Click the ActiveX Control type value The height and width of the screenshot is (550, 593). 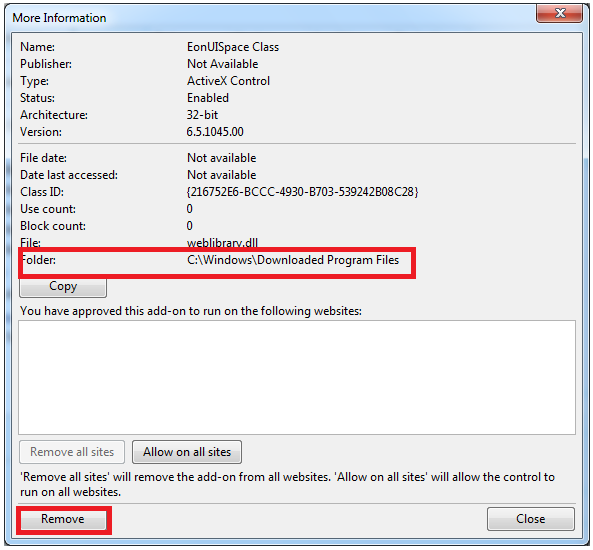[228, 81]
